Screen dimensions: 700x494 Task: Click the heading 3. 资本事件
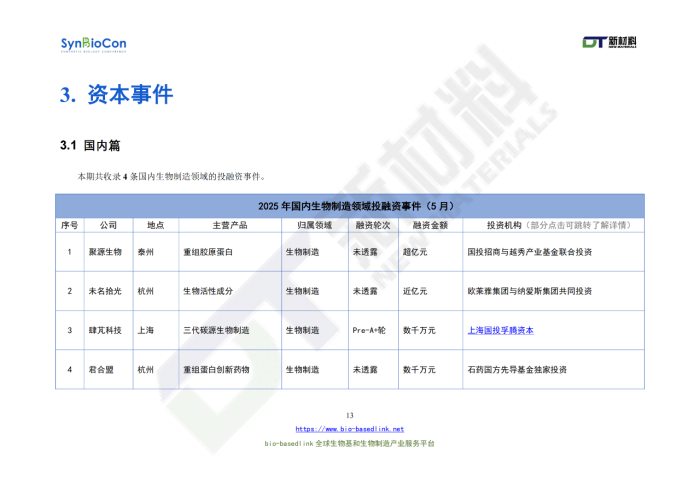point(116,95)
